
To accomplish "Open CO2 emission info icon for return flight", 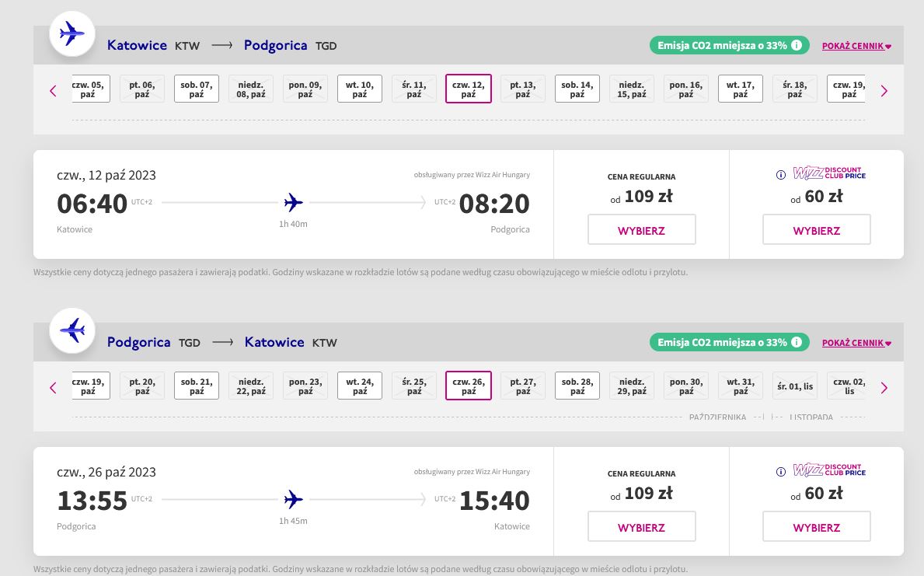I will (796, 343).
